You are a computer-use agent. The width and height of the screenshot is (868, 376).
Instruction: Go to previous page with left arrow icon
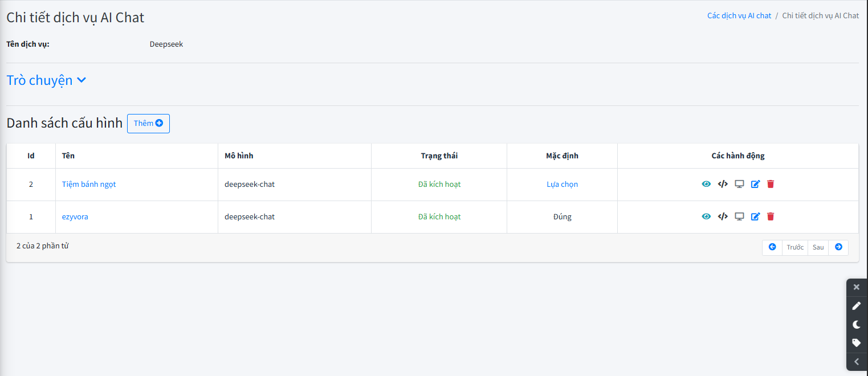pyautogui.click(x=772, y=247)
